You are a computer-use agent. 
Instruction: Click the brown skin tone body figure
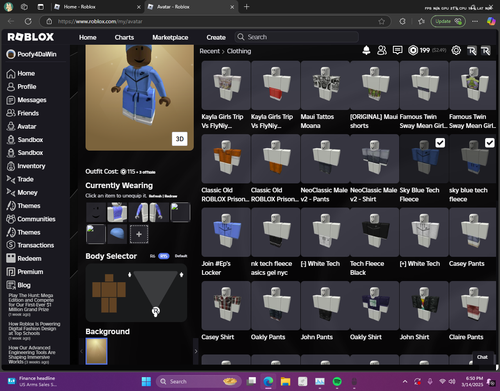[109, 293]
